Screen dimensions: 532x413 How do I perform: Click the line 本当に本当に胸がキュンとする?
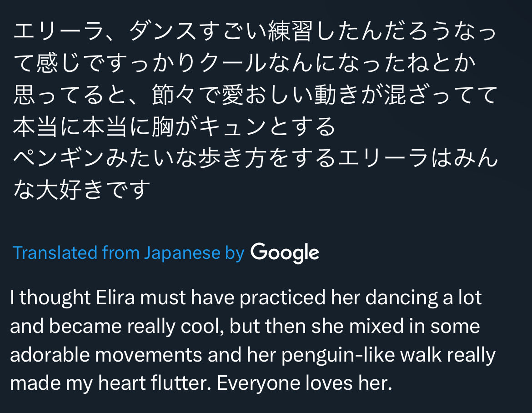tap(174, 127)
